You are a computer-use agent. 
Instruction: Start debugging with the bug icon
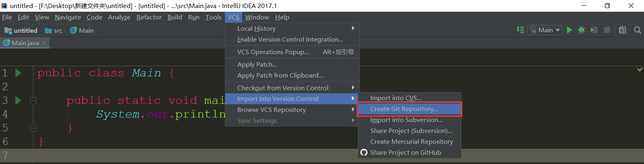582,30
